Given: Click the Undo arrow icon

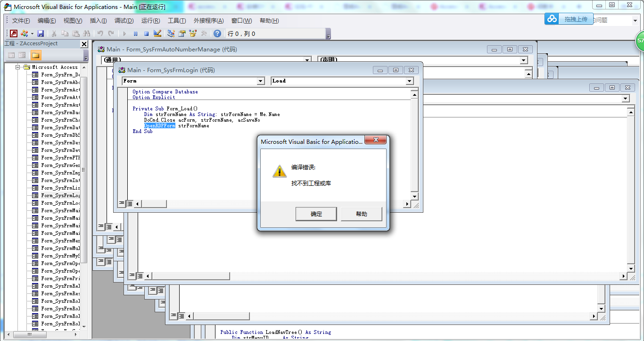Looking at the screenshot, I should [100, 33].
